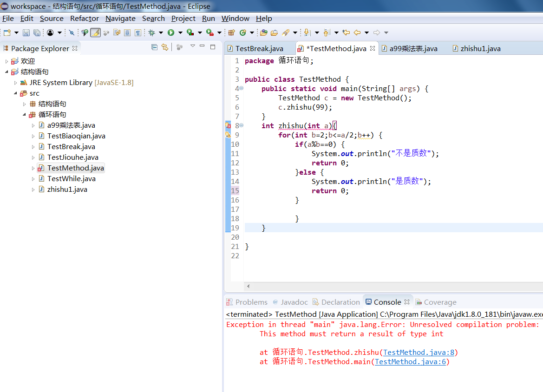The height and width of the screenshot is (392, 543).
Task: Click the New Java Package icon
Action: pyautogui.click(x=232, y=33)
